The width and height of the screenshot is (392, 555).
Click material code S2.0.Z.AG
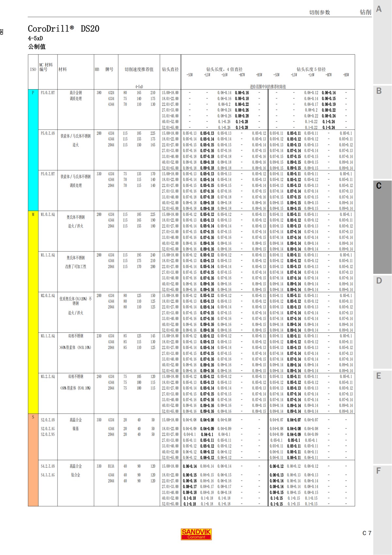(x=48, y=429)
